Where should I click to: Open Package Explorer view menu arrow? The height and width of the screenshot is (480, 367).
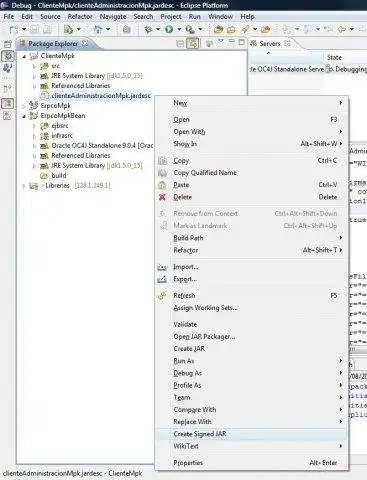pyautogui.click(x=221, y=41)
